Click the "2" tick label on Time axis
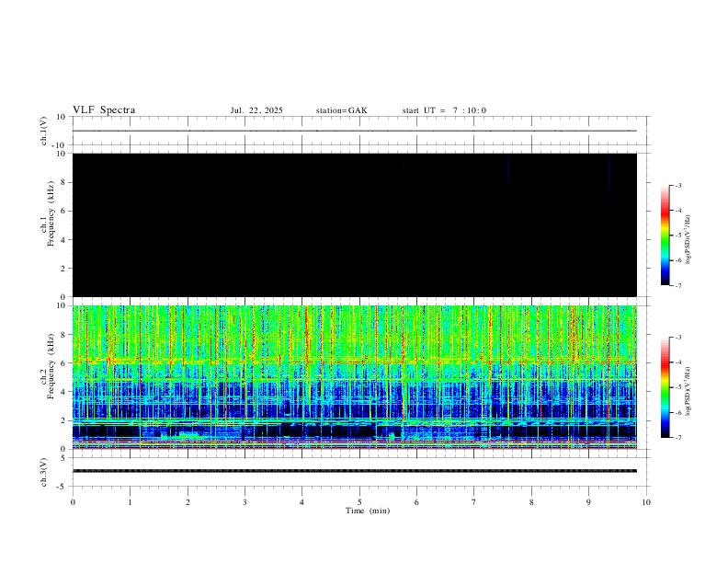728x563 pixels. click(x=188, y=502)
